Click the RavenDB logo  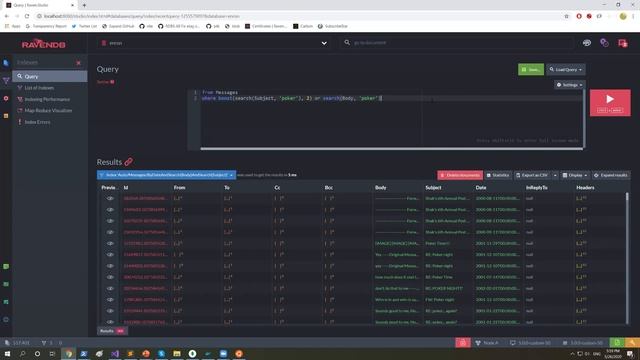point(44,44)
